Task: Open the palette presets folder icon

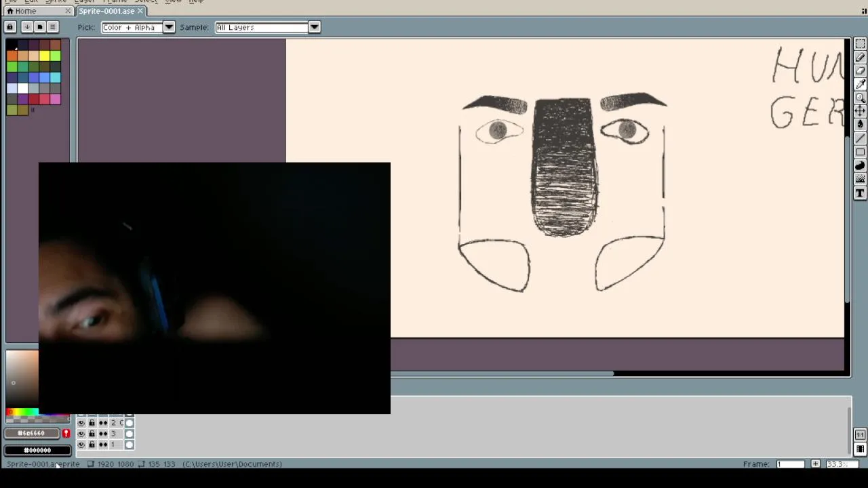Action: coord(39,27)
